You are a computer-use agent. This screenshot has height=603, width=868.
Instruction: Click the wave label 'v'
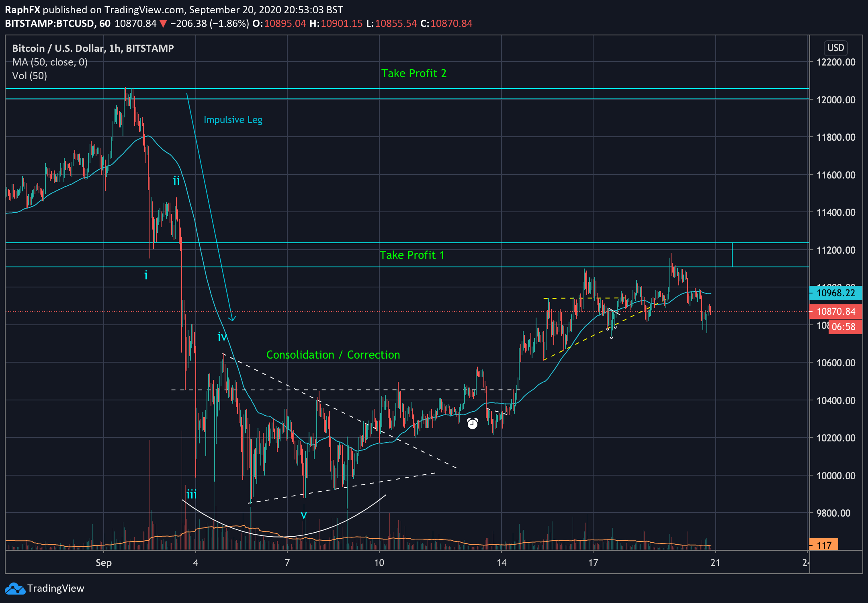coord(304,515)
